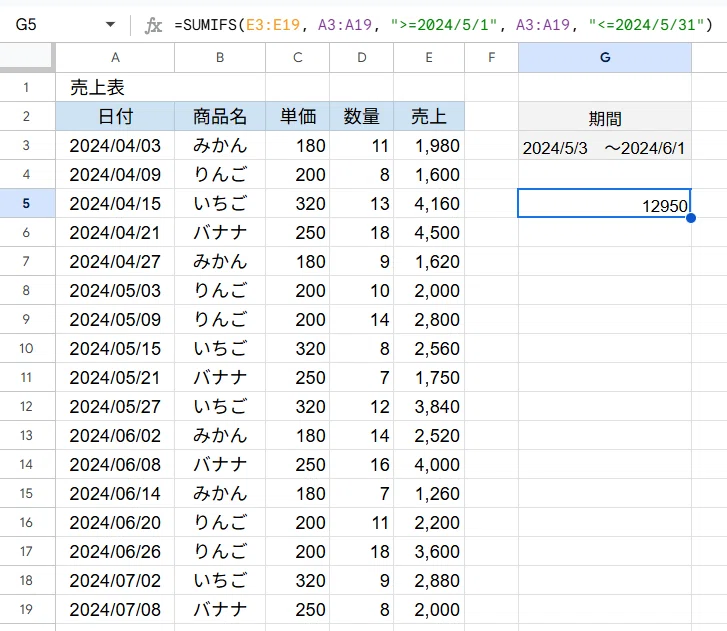
Task: Click the cell showing 12950
Action: (x=605, y=203)
